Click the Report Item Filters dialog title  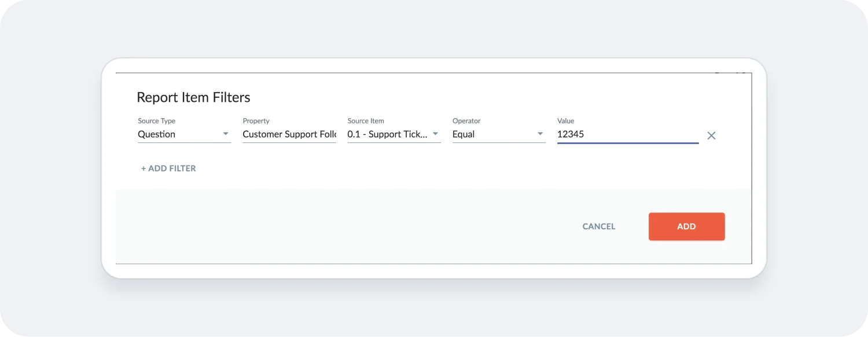[194, 97]
